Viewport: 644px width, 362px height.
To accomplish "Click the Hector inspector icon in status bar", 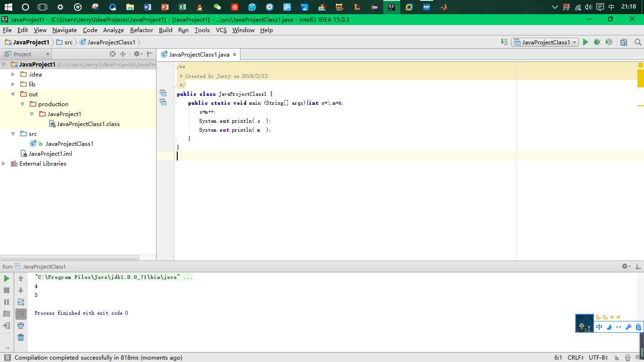I will click(627, 358).
